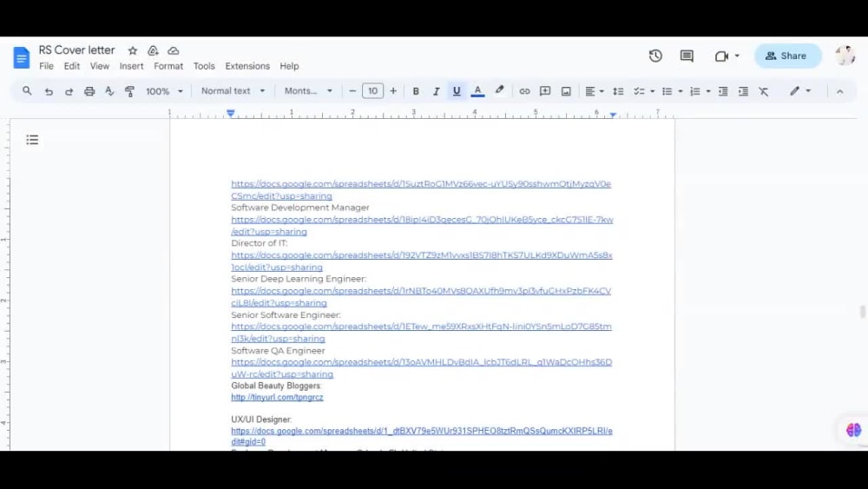Decrease the paragraph indent
868x489 pixels.
click(723, 91)
